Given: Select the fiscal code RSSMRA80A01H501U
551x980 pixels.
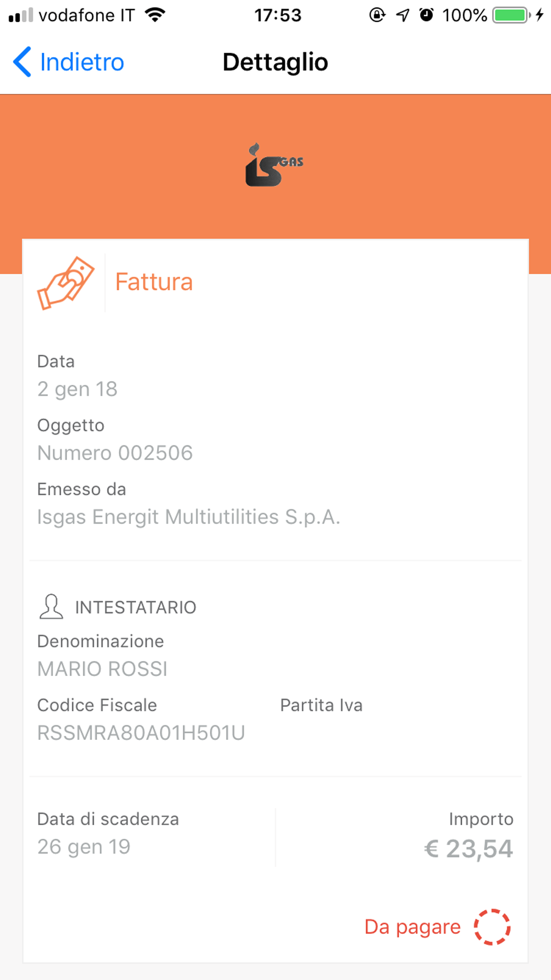Looking at the screenshot, I should (141, 733).
